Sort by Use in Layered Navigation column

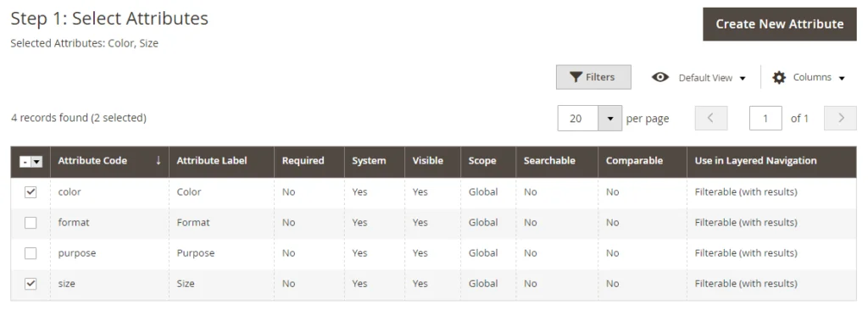coord(755,161)
